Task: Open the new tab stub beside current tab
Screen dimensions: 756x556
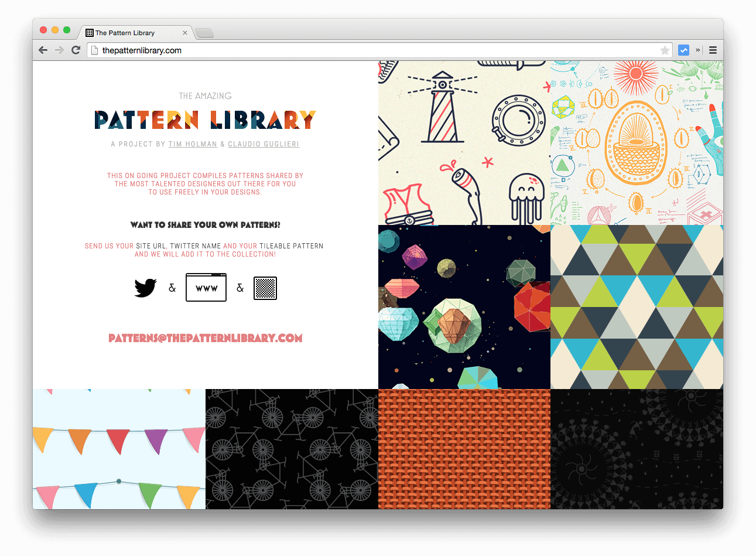Action: coord(204,33)
